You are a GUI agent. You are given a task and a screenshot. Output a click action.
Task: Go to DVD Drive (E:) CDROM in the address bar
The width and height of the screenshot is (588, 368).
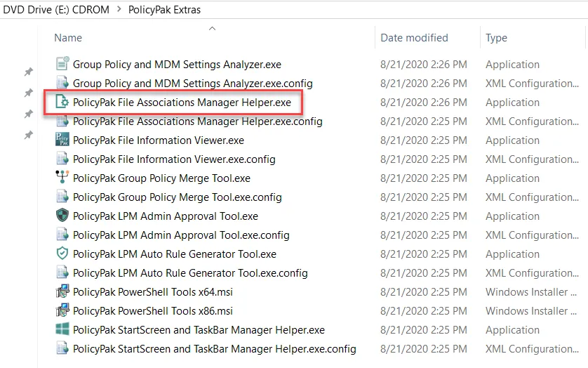click(56, 9)
